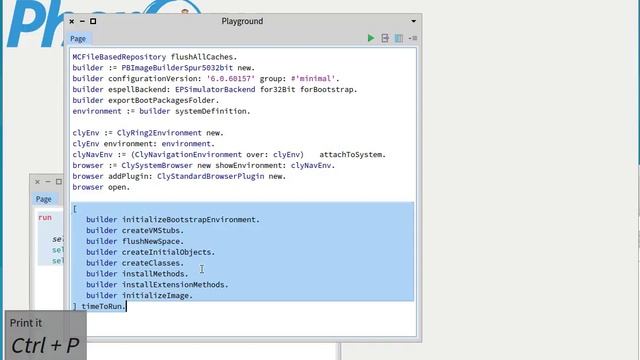Image resolution: width=640 pixels, height=360 pixels.
Task: Maximize the background window behind Playground
Action: coord(59,182)
